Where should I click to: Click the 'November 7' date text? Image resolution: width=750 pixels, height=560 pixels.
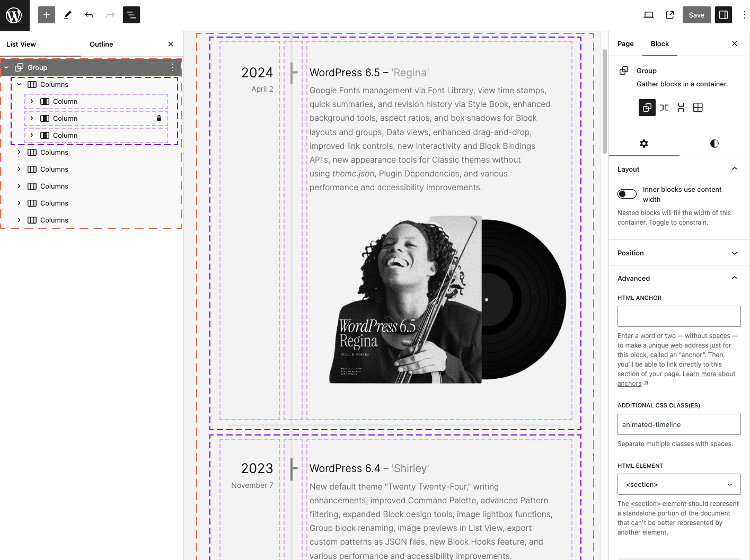point(252,485)
